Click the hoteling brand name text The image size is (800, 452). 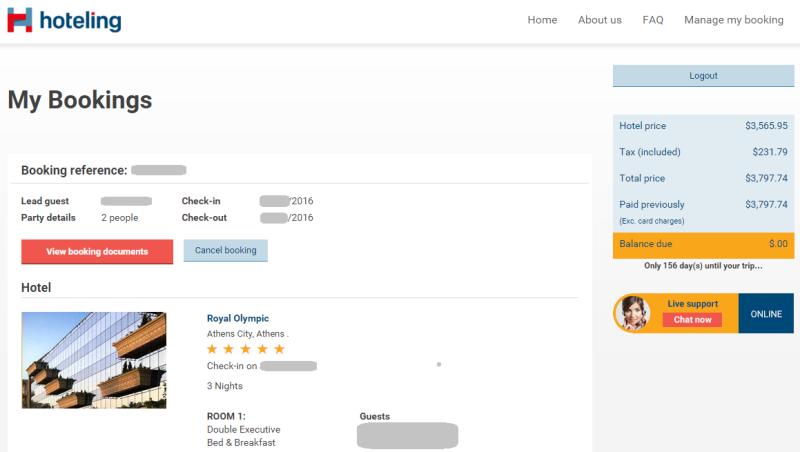pyautogui.click(x=81, y=21)
